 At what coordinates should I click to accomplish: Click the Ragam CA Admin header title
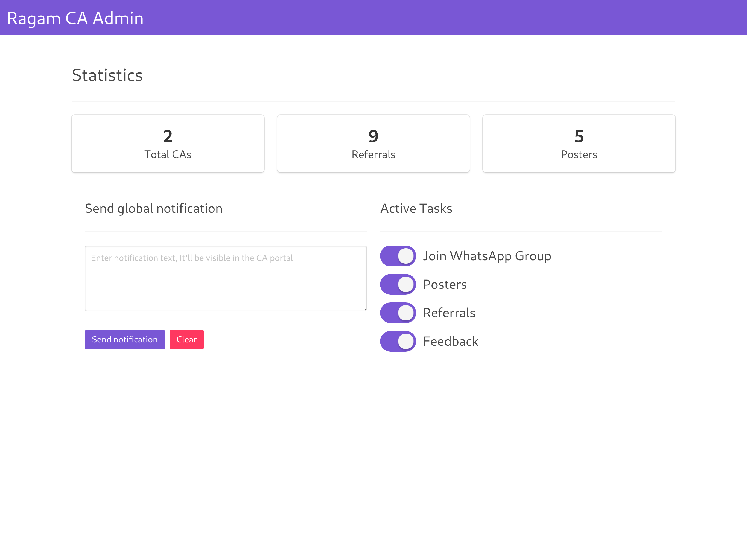pos(75,18)
